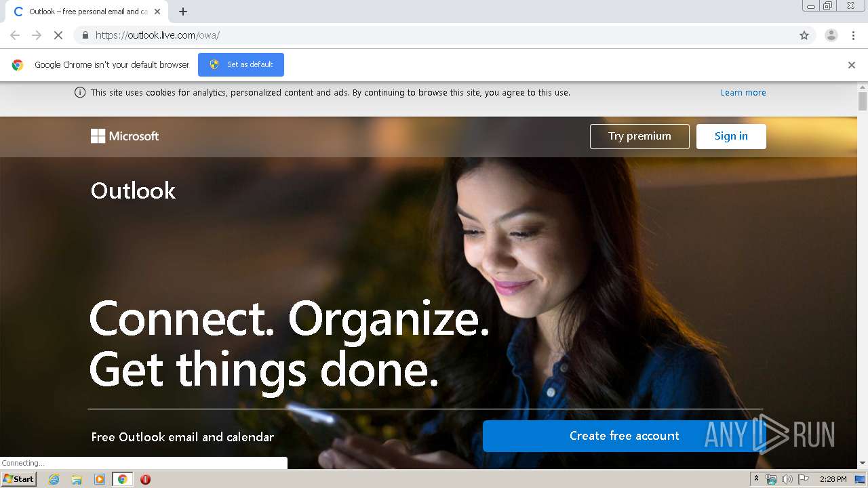
Task: Click the page vertical scrollbar thumb
Action: point(863,102)
